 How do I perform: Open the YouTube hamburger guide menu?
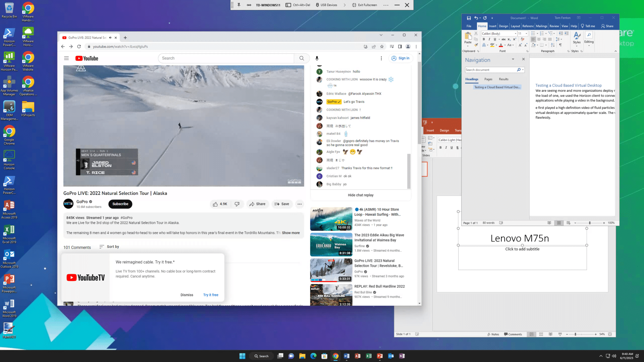pos(66,58)
